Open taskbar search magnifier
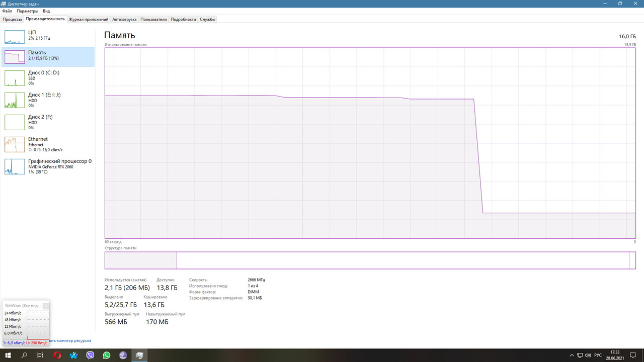Image resolution: width=644 pixels, height=362 pixels. (x=24, y=355)
